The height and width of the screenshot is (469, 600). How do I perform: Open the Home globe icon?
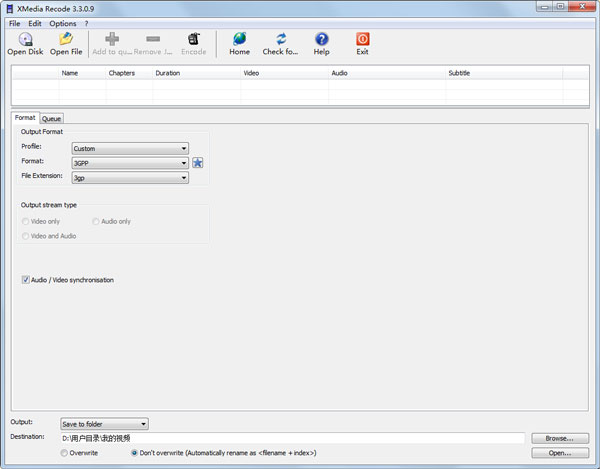pyautogui.click(x=240, y=39)
